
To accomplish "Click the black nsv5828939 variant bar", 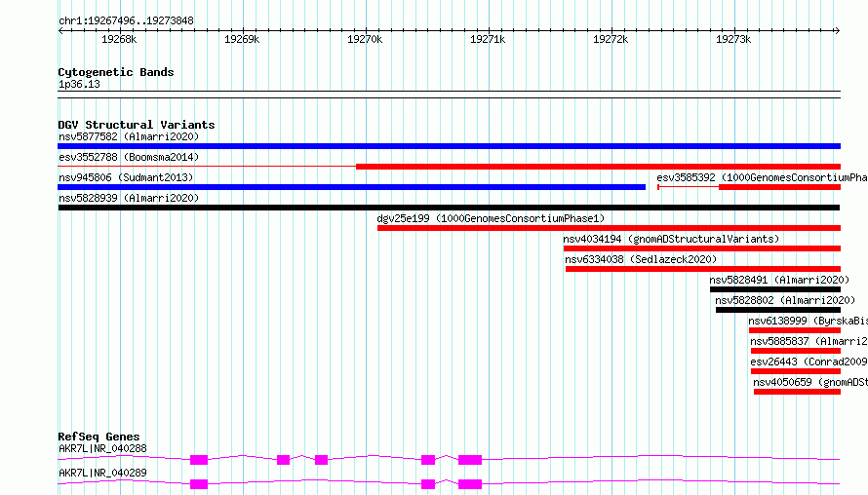I will (449, 208).
